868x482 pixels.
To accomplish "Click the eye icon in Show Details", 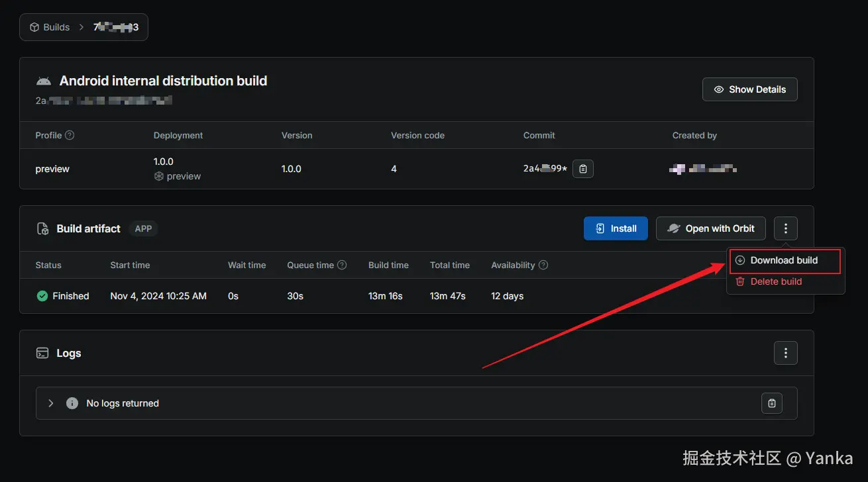I will point(718,89).
